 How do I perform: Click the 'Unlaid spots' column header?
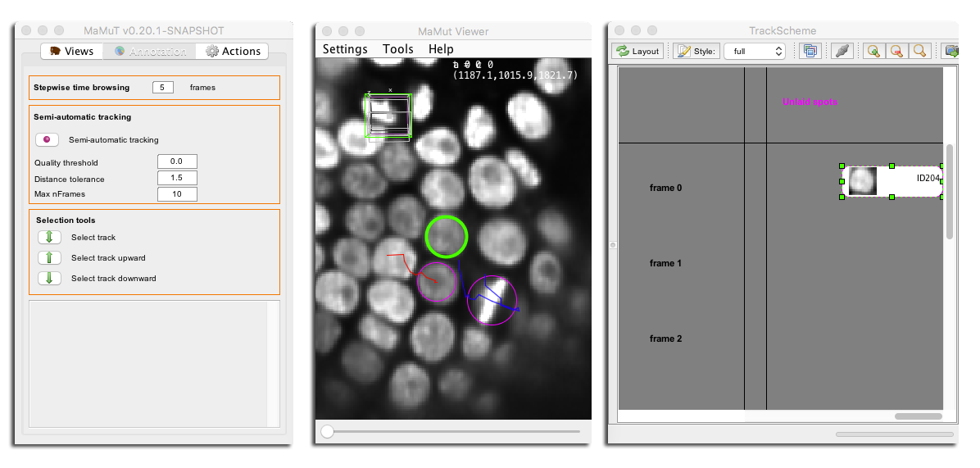pyautogui.click(x=810, y=102)
